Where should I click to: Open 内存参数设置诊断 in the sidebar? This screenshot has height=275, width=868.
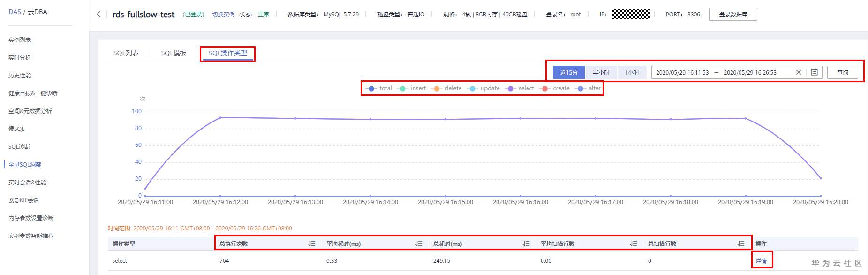click(x=31, y=218)
